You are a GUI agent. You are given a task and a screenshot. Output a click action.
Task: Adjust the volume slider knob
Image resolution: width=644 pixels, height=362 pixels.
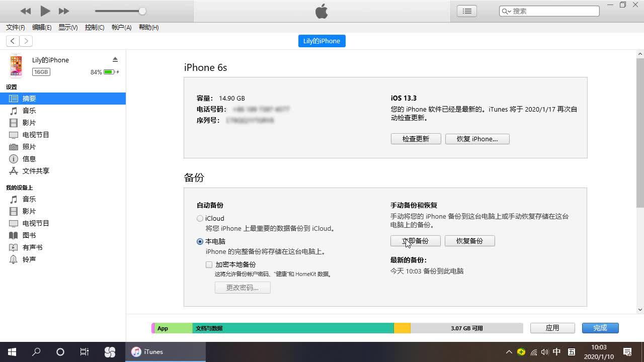pos(142,11)
